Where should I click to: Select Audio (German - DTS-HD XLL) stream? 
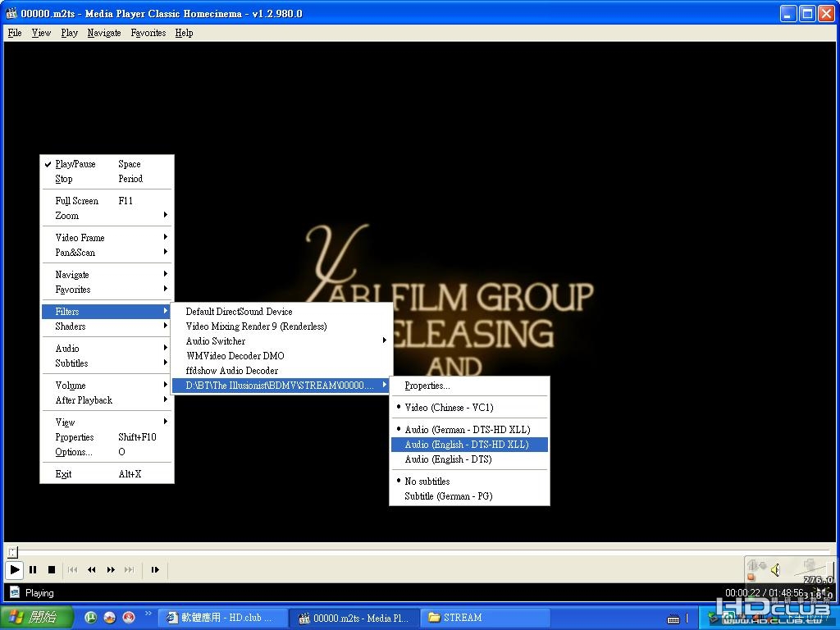(469, 430)
